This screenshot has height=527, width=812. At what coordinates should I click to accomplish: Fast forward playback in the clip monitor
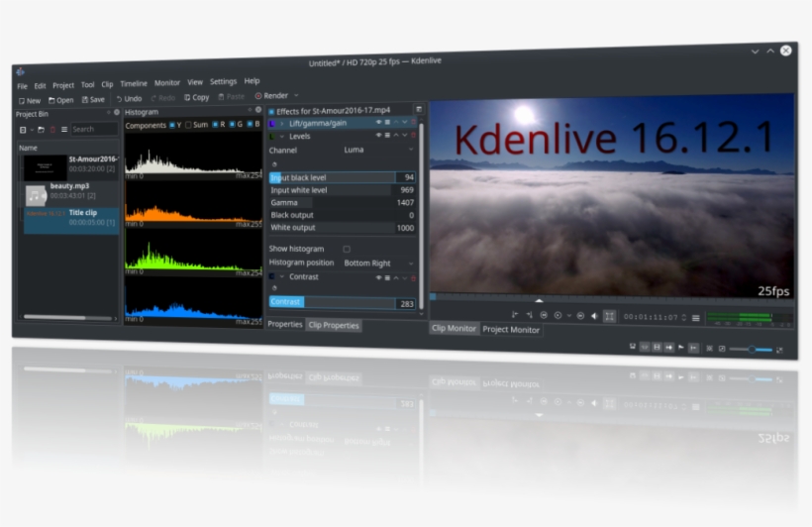[x=580, y=316]
